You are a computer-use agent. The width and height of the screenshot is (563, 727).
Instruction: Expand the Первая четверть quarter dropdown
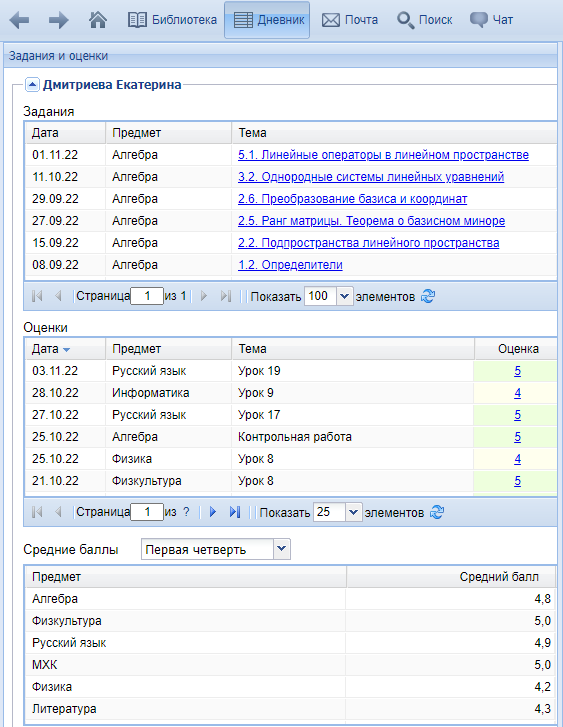pos(282,549)
